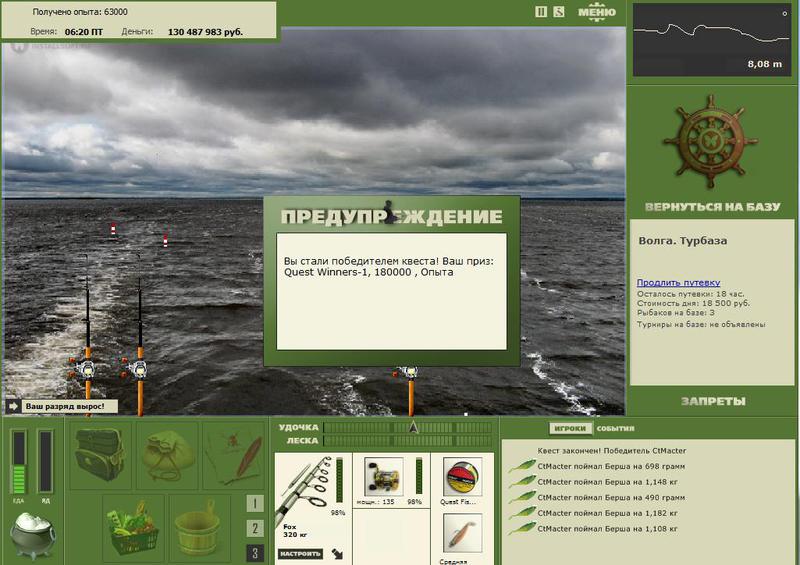Switch to the ИГРОКИ tab
The height and width of the screenshot is (565, 800).
(x=570, y=428)
